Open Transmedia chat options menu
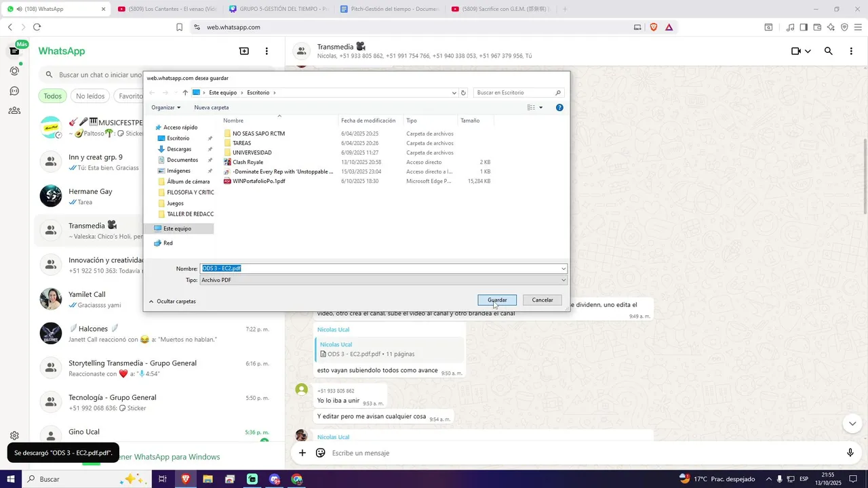 click(851, 51)
